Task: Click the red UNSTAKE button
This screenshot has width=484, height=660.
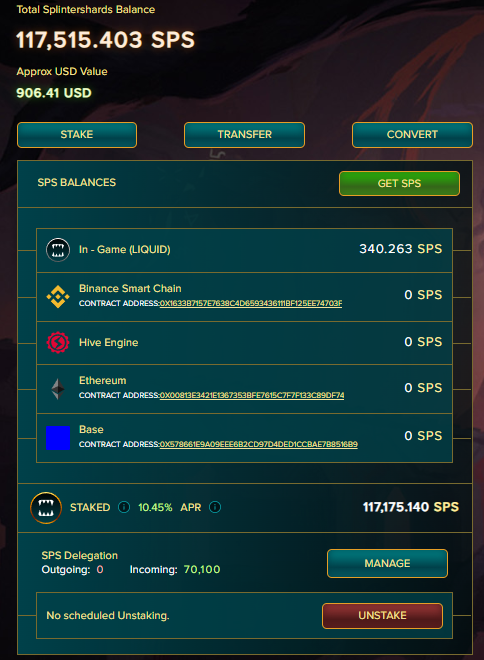Action: tap(383, 616)
